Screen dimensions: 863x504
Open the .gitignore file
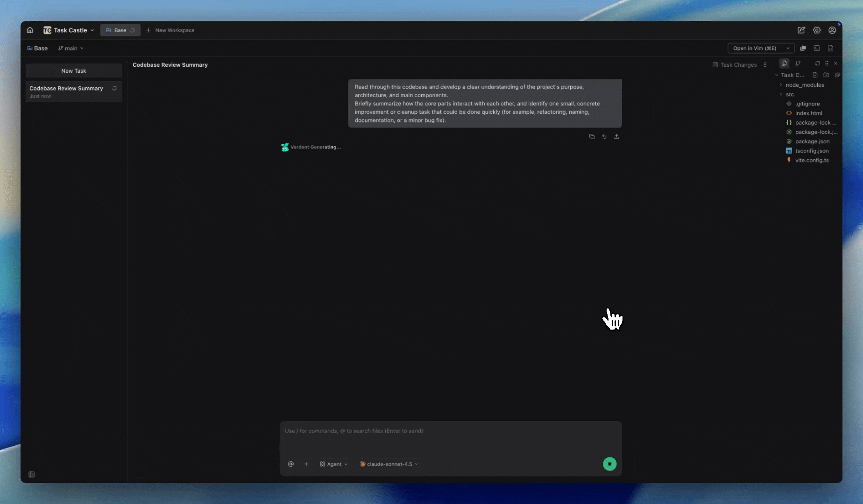(807, 104)
